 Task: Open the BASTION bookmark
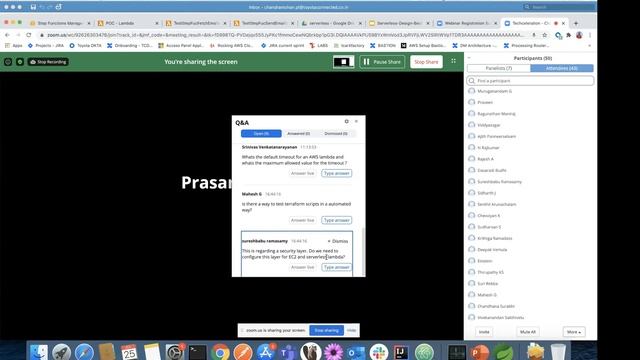(x=383, y=46)
